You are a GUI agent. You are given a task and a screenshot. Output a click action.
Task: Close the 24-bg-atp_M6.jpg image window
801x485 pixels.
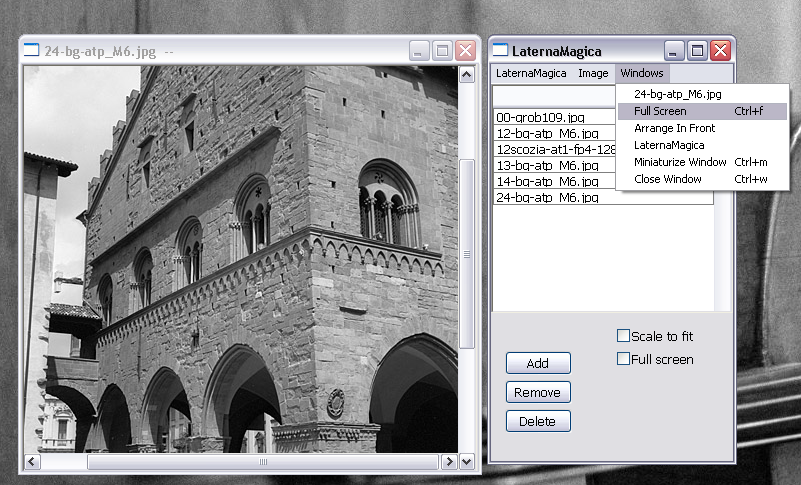(x=465, y=50)
